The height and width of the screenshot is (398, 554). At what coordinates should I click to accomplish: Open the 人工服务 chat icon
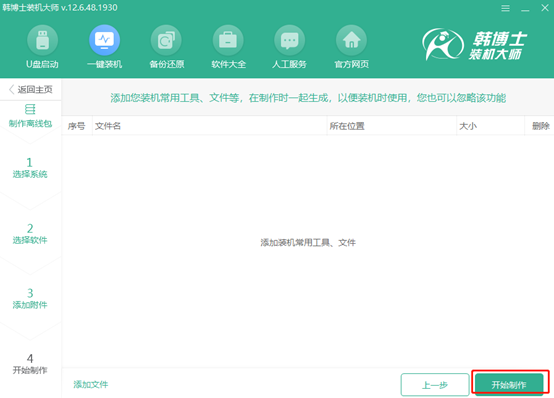(290, 40)
